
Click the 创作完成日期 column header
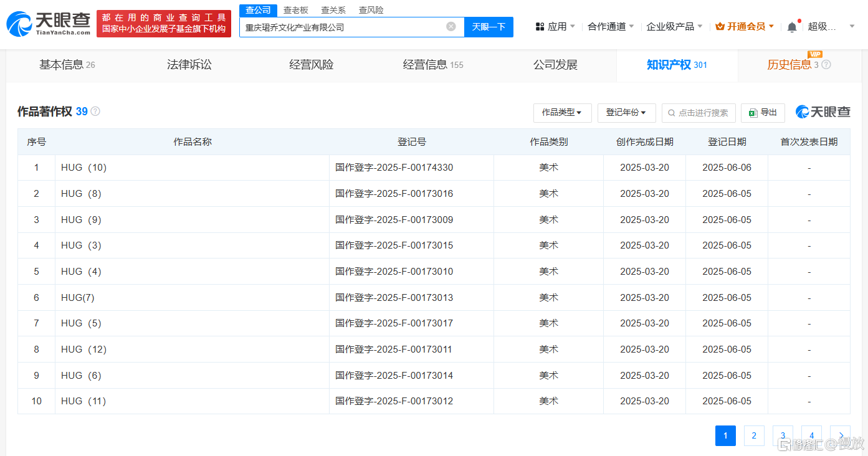tap(645, 142)
